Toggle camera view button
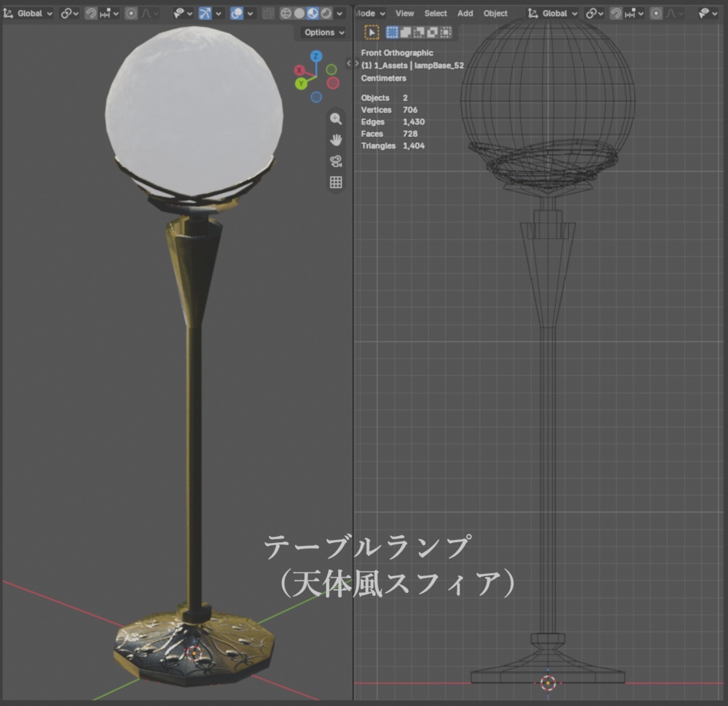Screen dimensions: 728x706 pos(336,162)
